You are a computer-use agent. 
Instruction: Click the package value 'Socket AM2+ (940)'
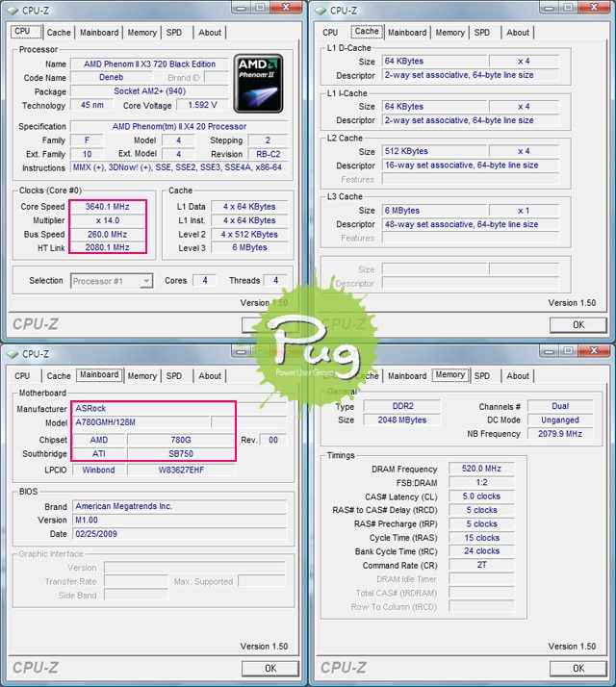pos(149,91)
